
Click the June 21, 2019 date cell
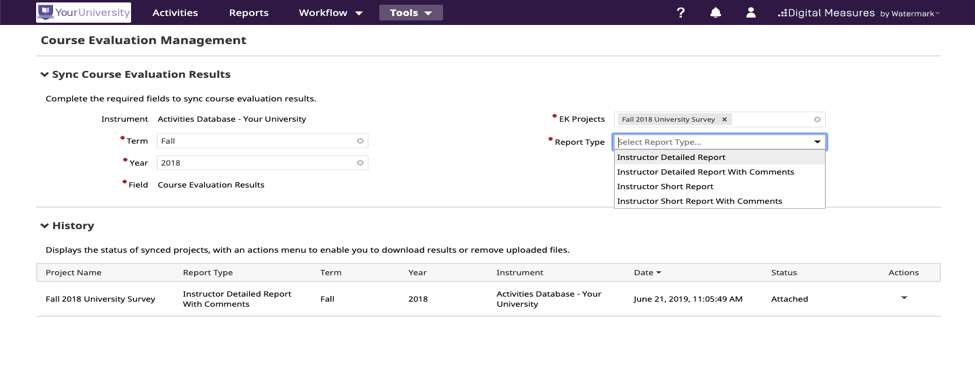tap(688, 299)
